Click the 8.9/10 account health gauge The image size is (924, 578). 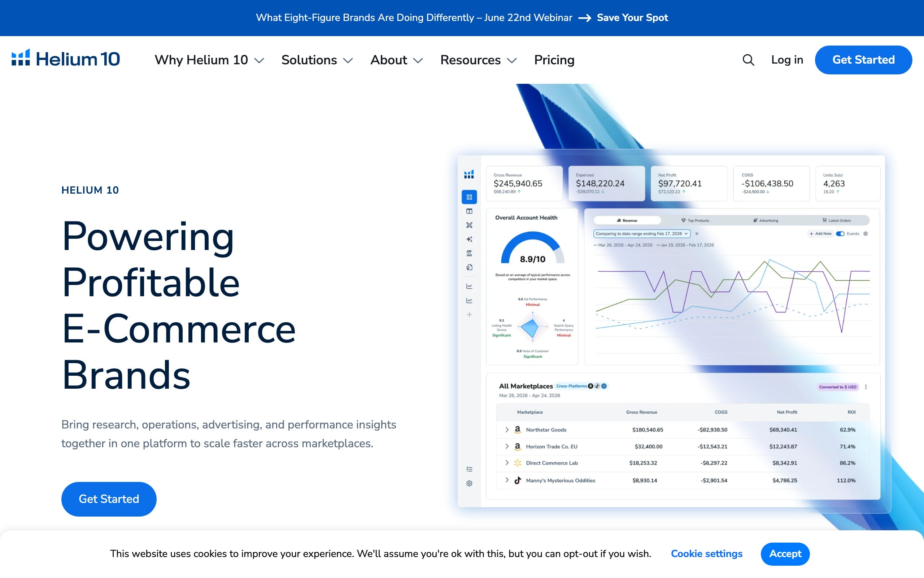[532, 249]
